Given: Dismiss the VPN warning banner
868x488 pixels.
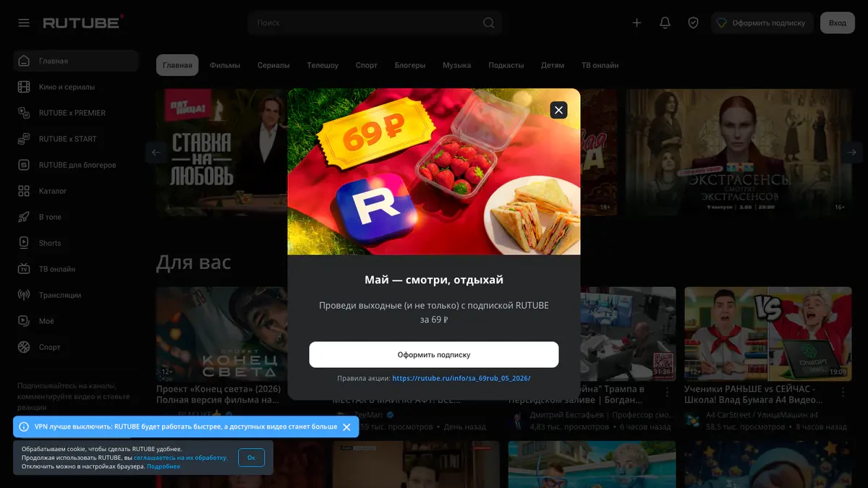Looking at the screenshot, I should pos(346,427).
